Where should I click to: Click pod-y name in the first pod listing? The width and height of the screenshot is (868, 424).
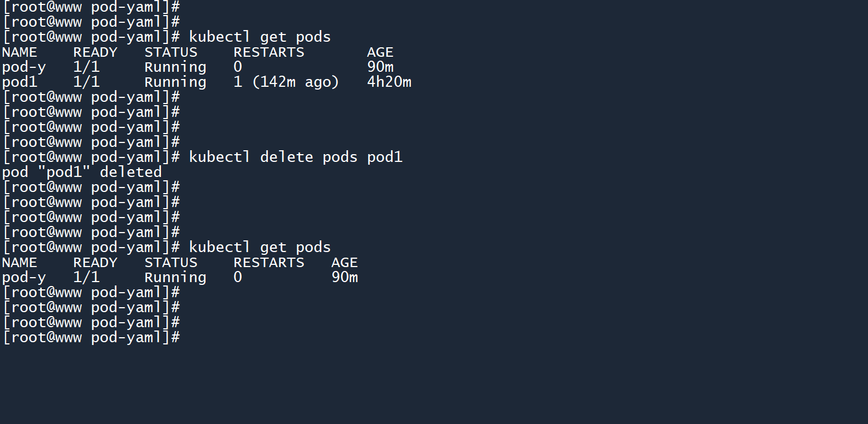(24, 67)
